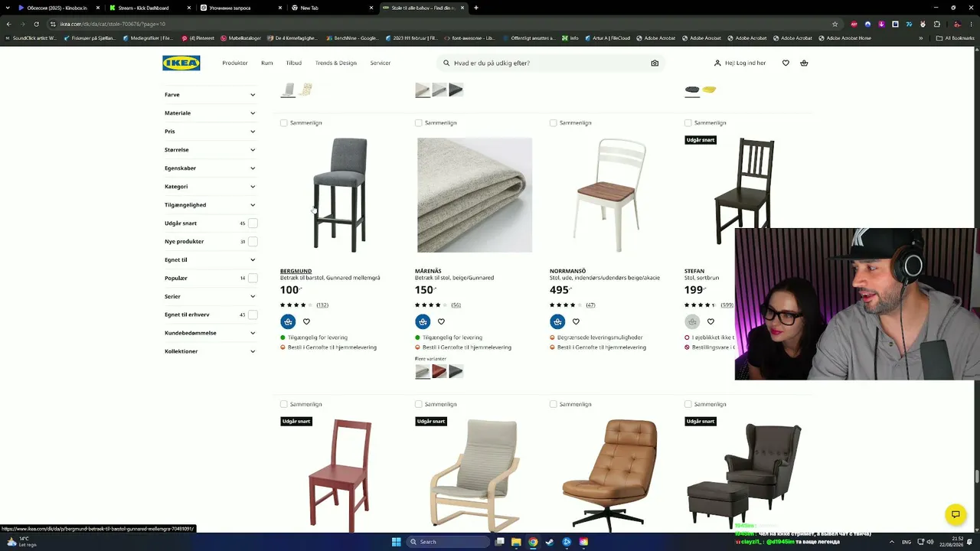Open the Rum menu

coord(266,63)
